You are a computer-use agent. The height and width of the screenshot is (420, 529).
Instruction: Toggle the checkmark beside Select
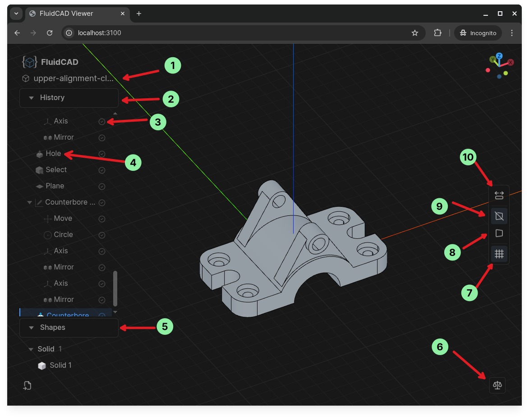[101, 170]
